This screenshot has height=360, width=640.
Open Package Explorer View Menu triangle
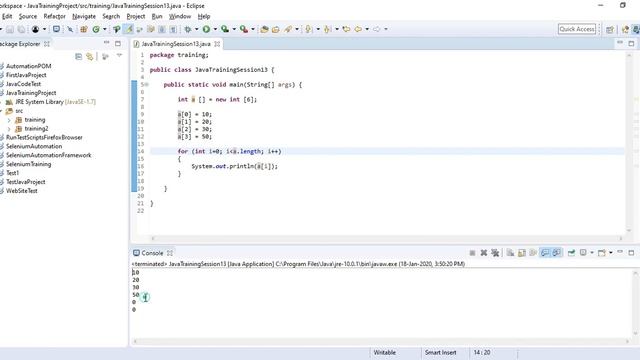(x=119, y=56)
